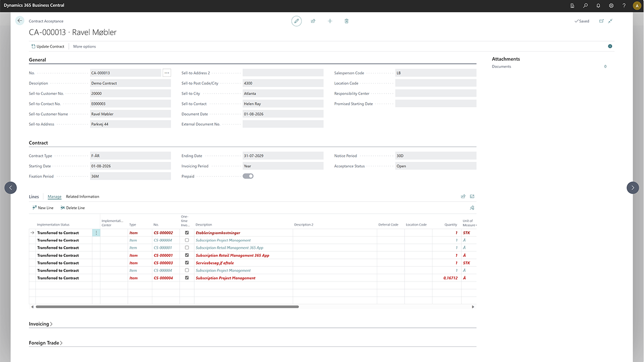Viewport: 644px width, 362px height.
Task: Open More options menu
Action: click(85, 46)
